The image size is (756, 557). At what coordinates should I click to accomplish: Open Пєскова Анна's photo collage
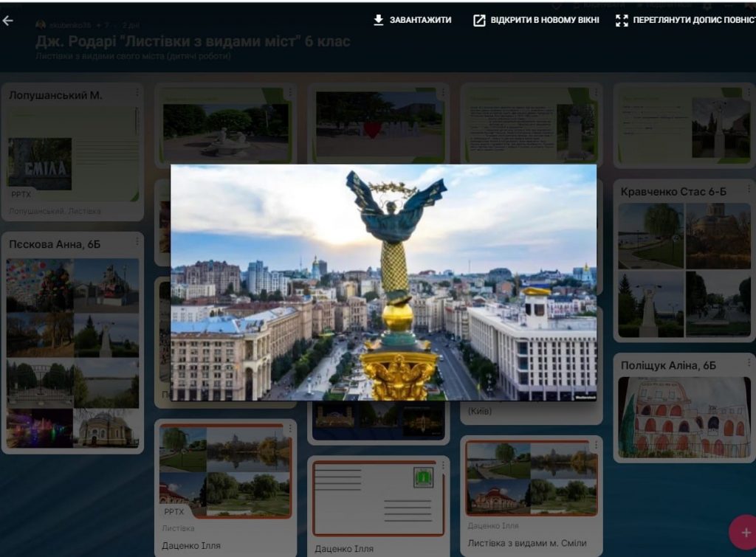[73, 353]
